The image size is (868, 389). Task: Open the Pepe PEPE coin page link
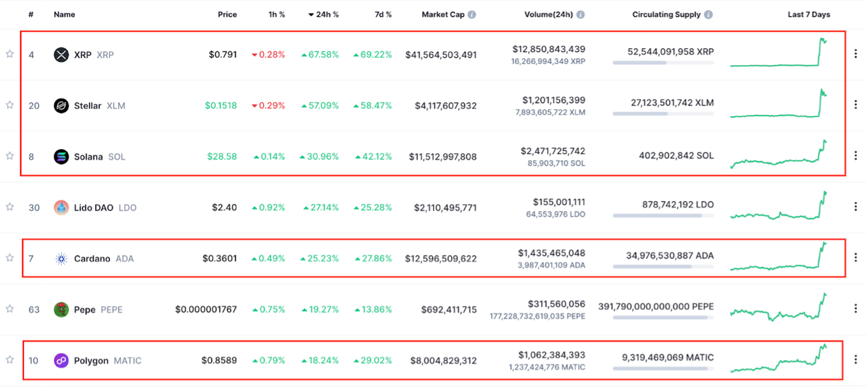[98, 309]
